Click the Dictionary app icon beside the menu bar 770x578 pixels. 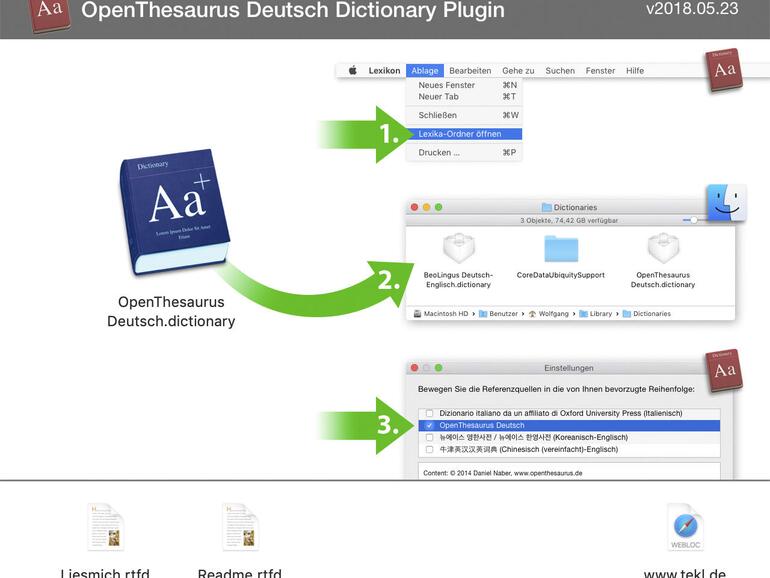point(723,70)
